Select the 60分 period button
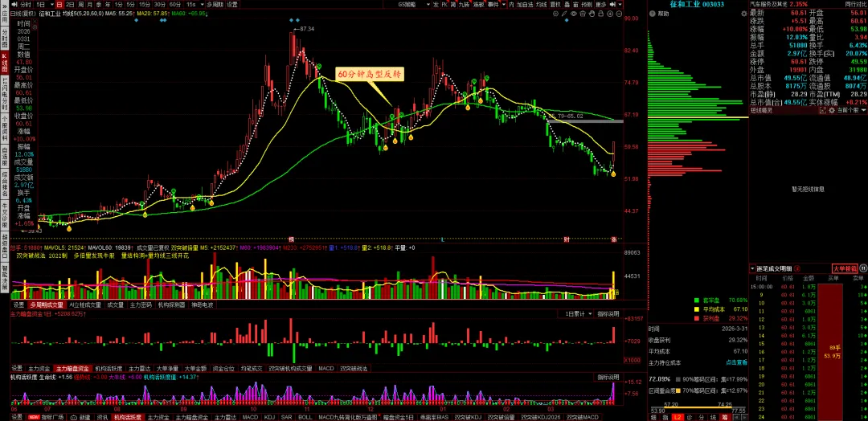The image size is (868, 421). [174, 4]
